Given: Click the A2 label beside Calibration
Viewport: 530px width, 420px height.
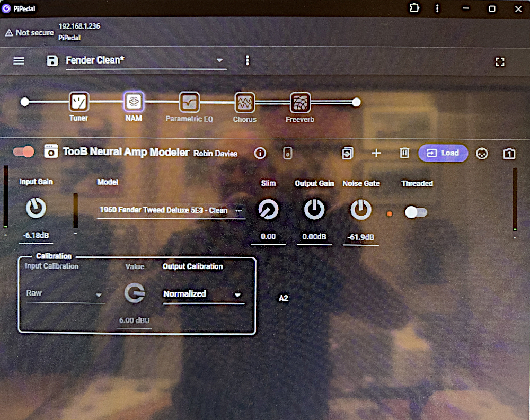Looking at the screenshot, I should [283, 298].
